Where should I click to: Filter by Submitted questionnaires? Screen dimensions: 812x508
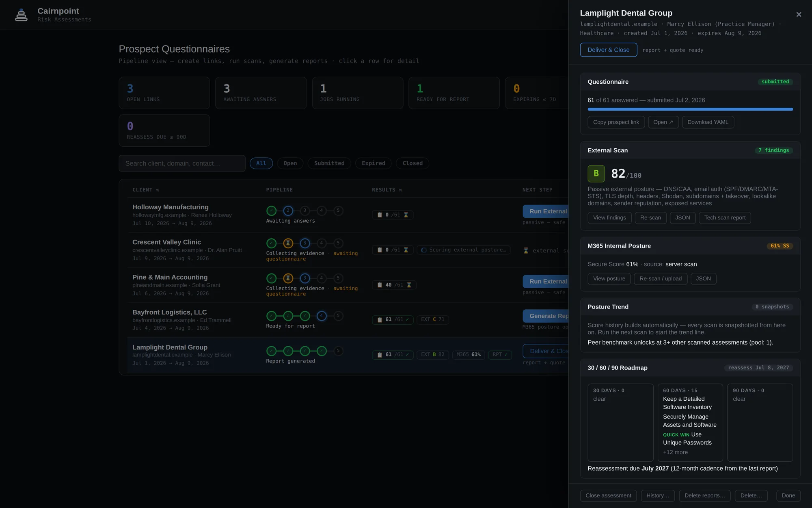tap(329, 163)
